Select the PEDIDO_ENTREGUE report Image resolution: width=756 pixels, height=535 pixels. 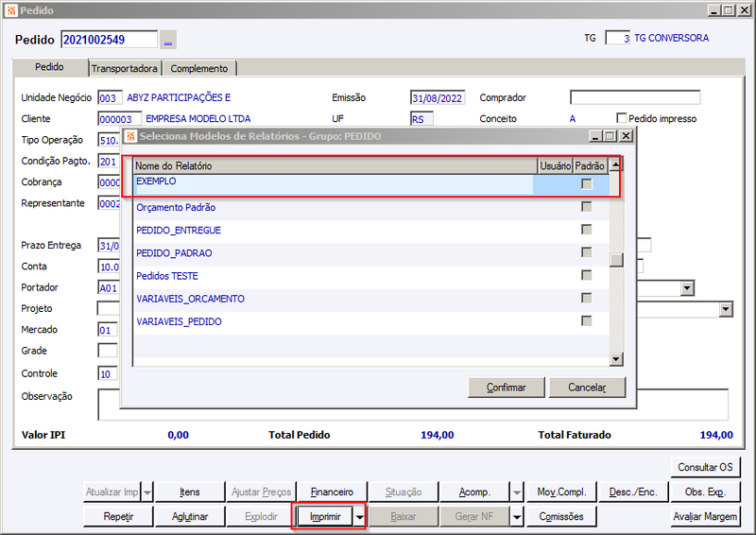point(371,230)
